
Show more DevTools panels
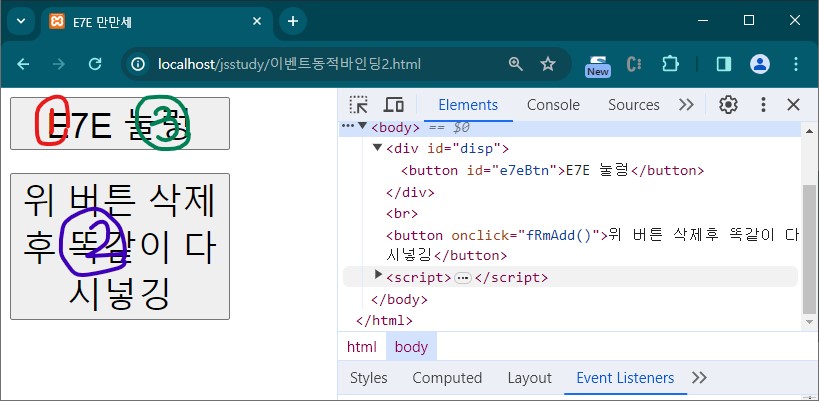click(686, 105)
